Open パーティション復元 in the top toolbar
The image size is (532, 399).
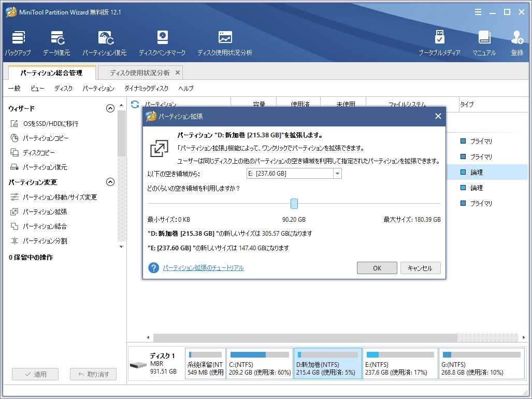point(105,42)
